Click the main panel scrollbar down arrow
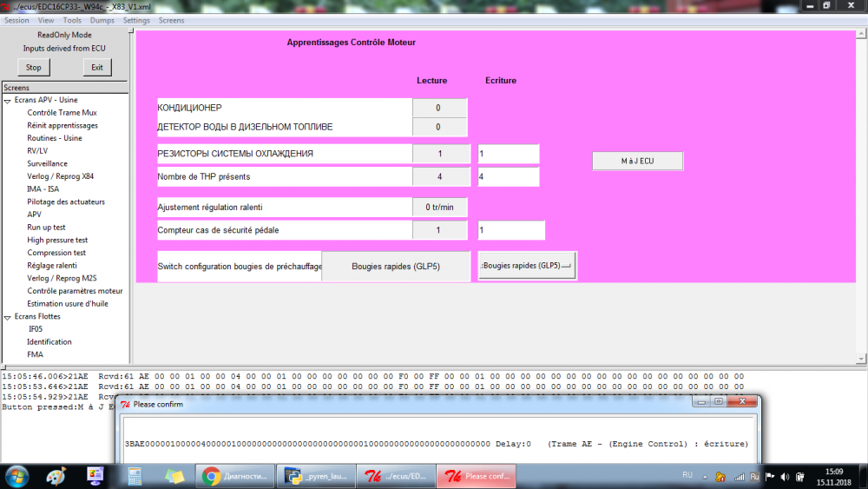 861,359
